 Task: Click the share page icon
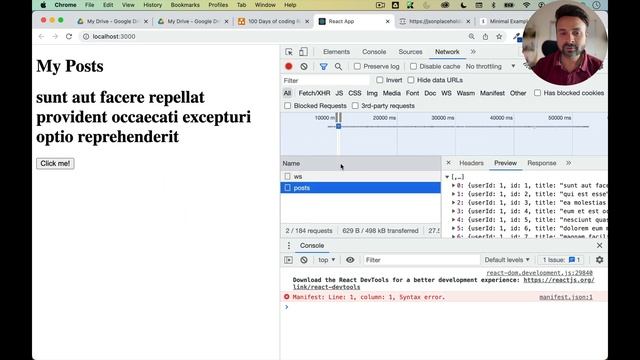pos(485,36)
